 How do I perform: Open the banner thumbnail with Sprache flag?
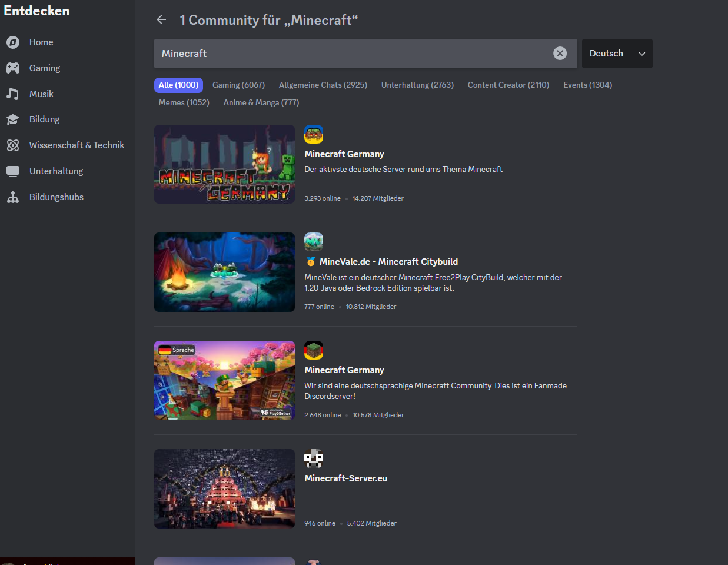tap(224, 380)
